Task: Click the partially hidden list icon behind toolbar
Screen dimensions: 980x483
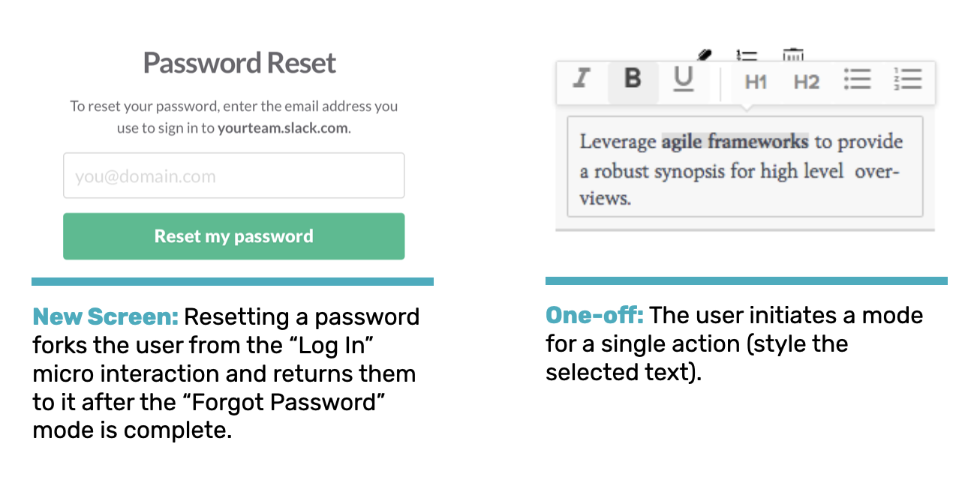Action: tap(747, 55)
